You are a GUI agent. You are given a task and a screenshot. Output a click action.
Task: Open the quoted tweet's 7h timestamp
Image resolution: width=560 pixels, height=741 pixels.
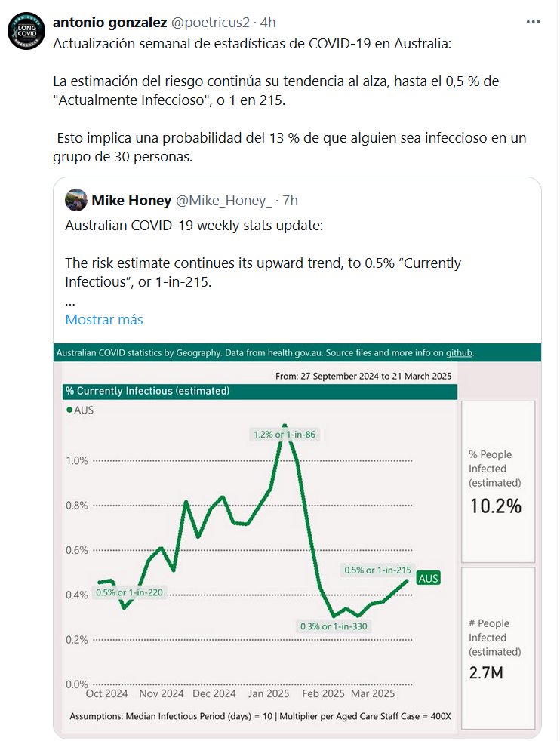pyautogui.click(x=291, y=200)
